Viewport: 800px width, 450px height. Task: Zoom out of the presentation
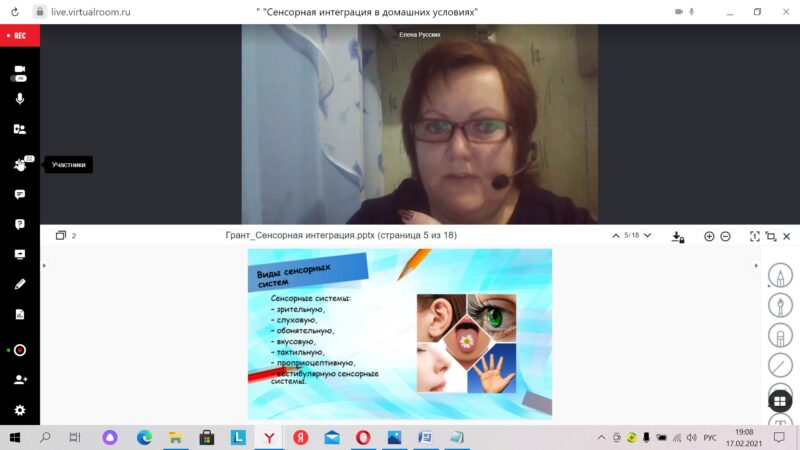click(x=725, y=236)
